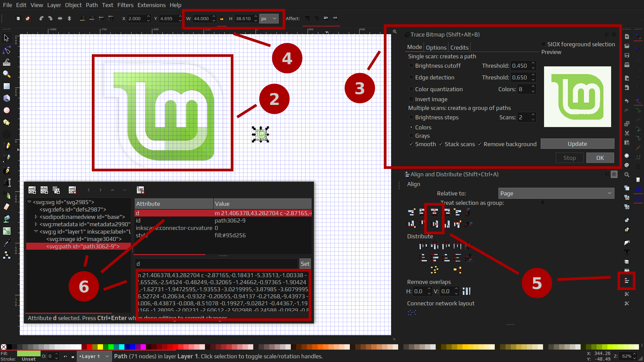Select the Spiral tool
644x362 pixels.
click(x=6, y=134)
